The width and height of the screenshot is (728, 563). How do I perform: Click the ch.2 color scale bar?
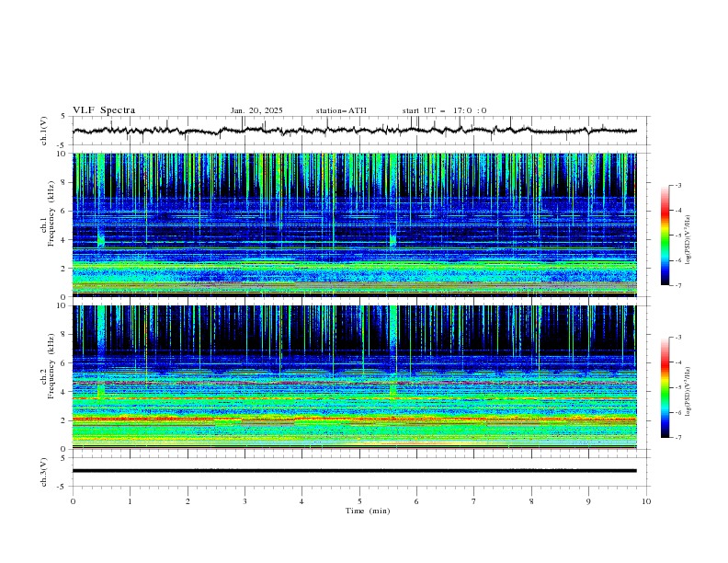click(x=665, y=387)
